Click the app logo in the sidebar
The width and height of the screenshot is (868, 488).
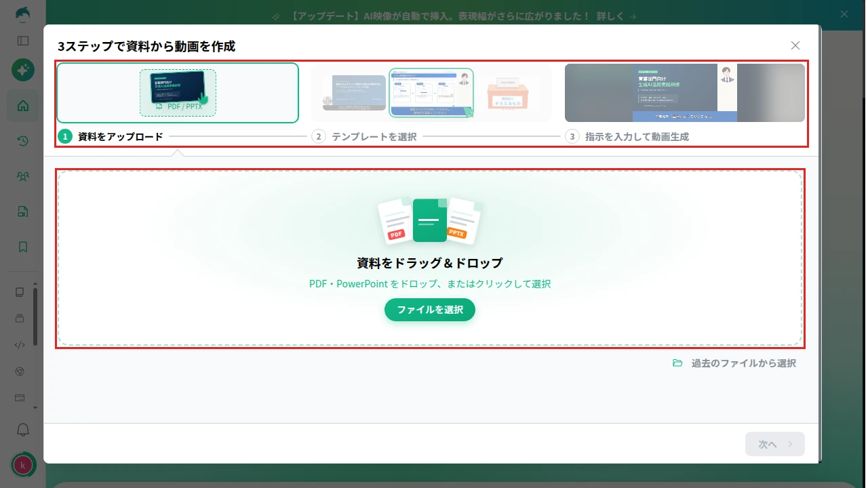[22, 14]
